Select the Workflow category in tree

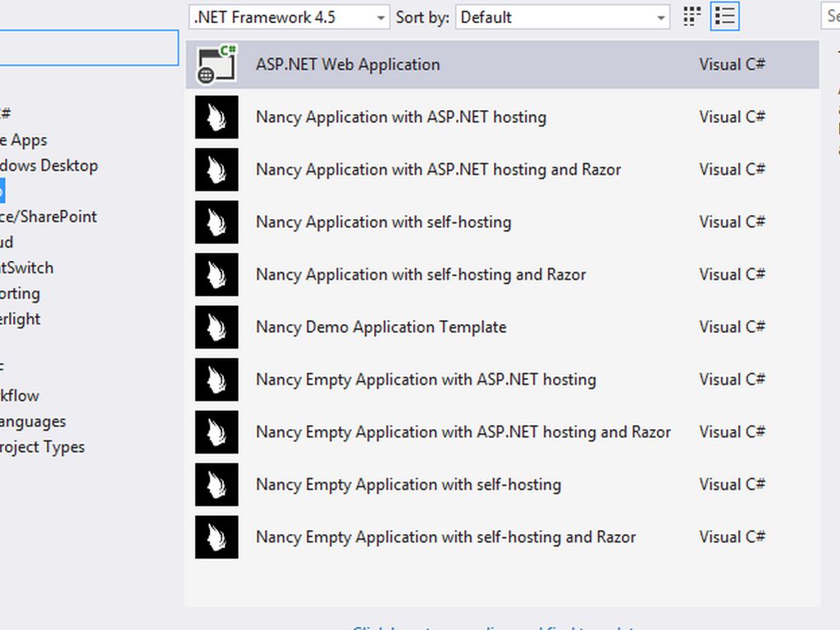pyautogui.click(x=20, y=396)
